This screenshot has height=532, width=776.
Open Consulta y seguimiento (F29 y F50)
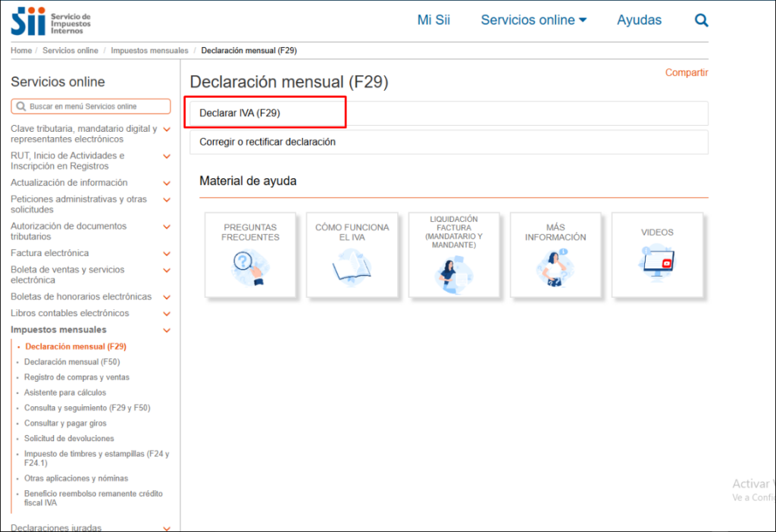click(x=87, y=408)
